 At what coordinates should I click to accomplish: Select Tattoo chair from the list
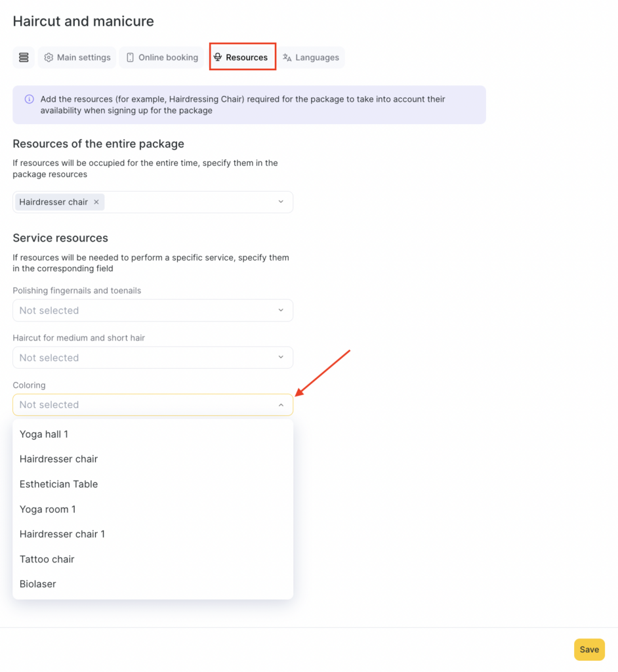[47, 559]
